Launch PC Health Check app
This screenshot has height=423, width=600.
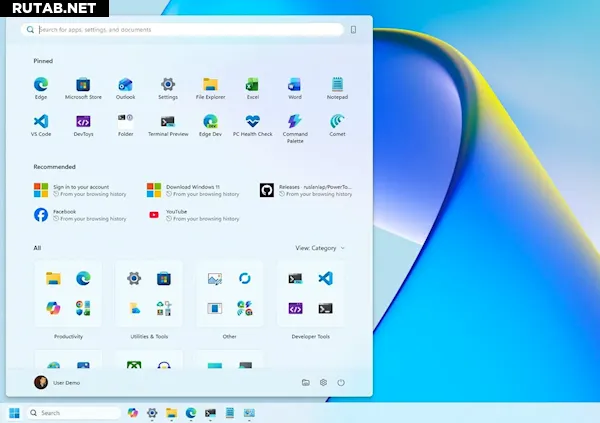coord(253,123)
